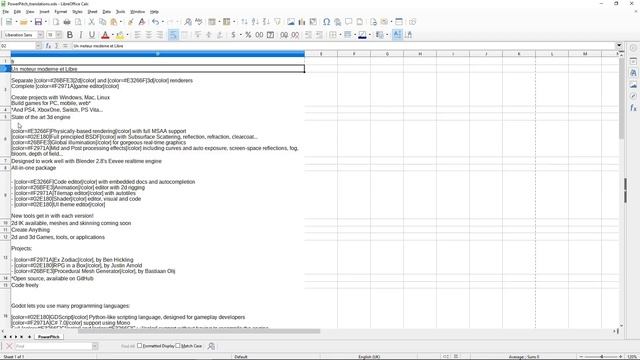
Task: Click the Sum sigma icon
Action: point(57,46)
